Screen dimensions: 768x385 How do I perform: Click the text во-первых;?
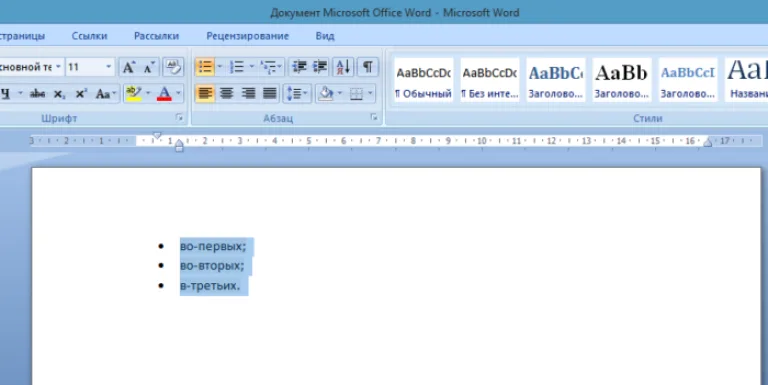coord(213,246)
